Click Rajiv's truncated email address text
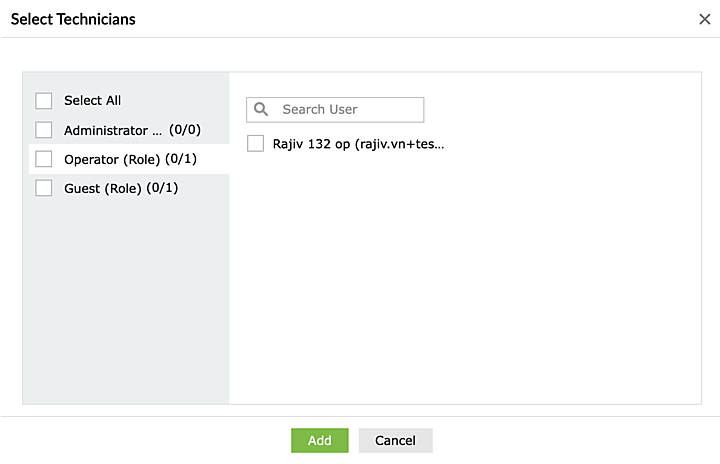720x464 pixels. tap(400, 144)
